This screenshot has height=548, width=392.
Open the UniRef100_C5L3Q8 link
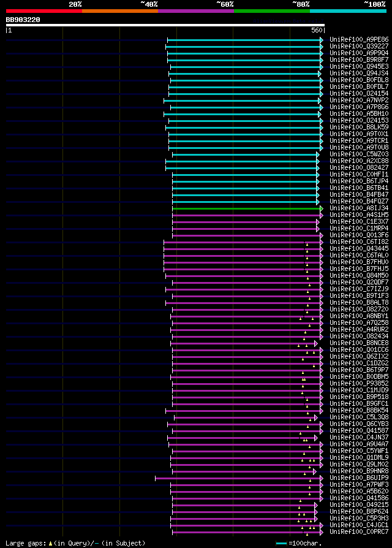(359, 417)
